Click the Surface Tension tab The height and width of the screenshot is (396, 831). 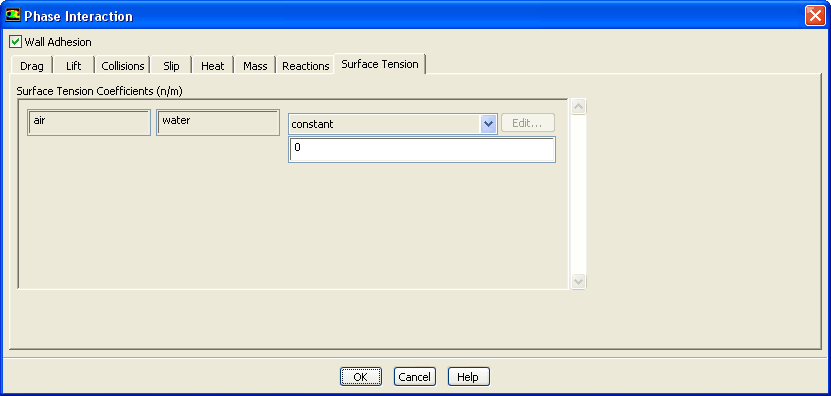pyautogui.click(x=380, y=64)
